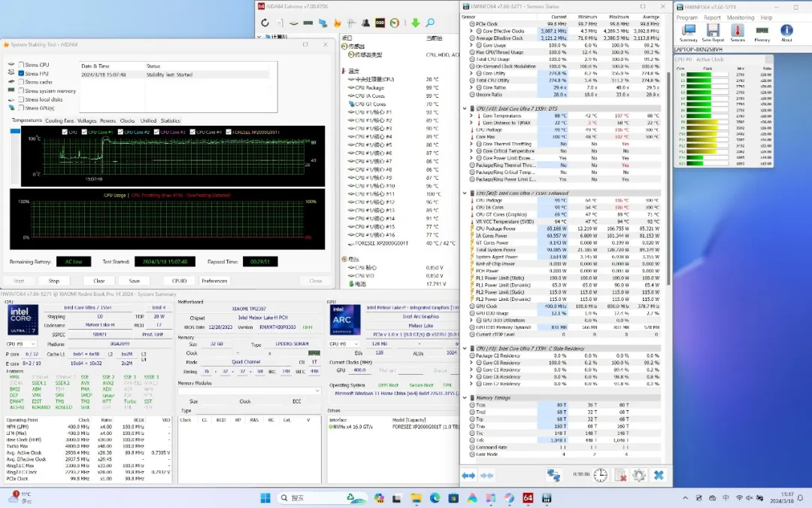The width and height of the screenshot is (812, 508).
Task: Open the gear settings icon in Sensors Status
Action: click(x=638, y=475)
